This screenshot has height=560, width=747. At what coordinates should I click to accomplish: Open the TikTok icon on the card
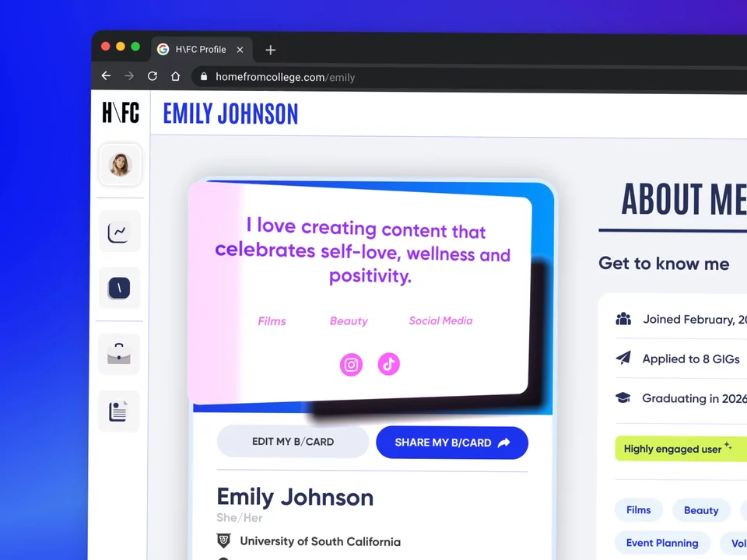(x=389, y=364)
